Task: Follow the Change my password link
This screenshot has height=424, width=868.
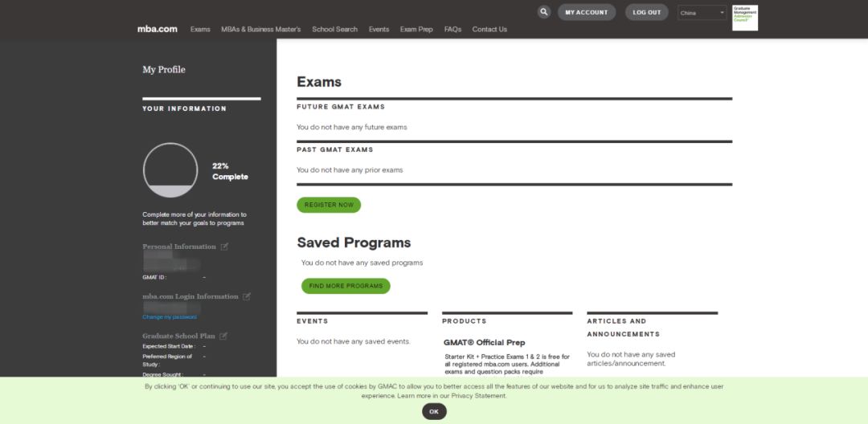Action: pyautogui.click(x=170, y=316)
